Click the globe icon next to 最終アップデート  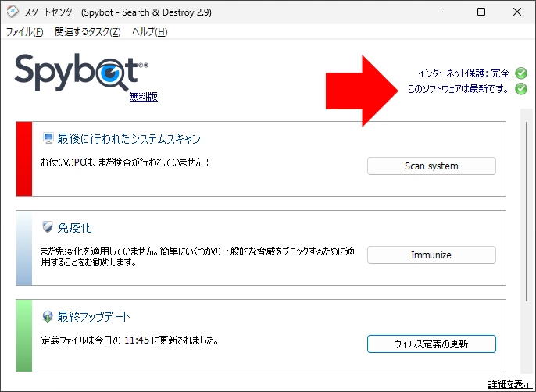click(x=48, y=316)
